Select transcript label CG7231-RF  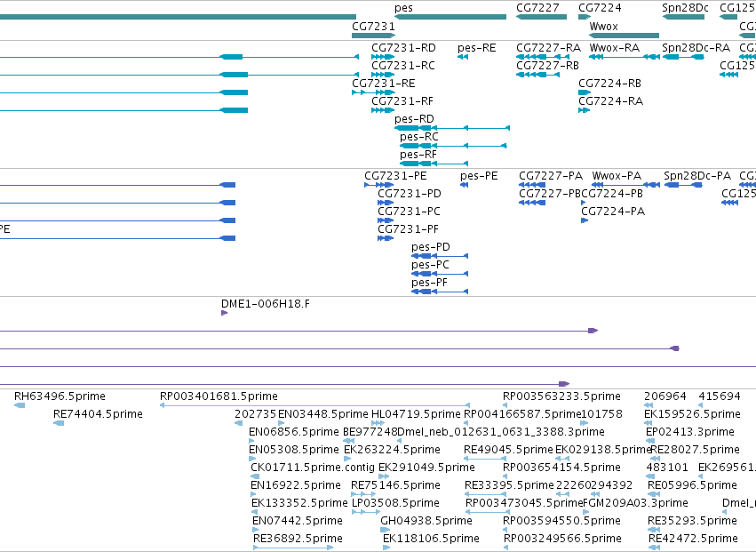click(x=402, y=101)
